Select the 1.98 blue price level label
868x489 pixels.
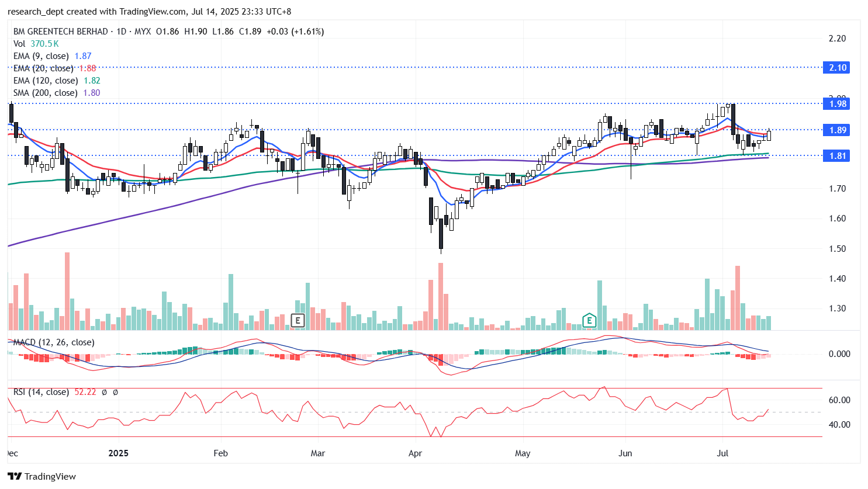point(838,103)
